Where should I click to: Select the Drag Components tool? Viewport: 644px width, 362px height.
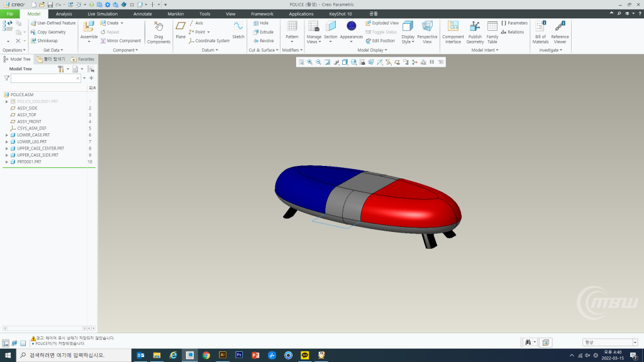point(158,32)
